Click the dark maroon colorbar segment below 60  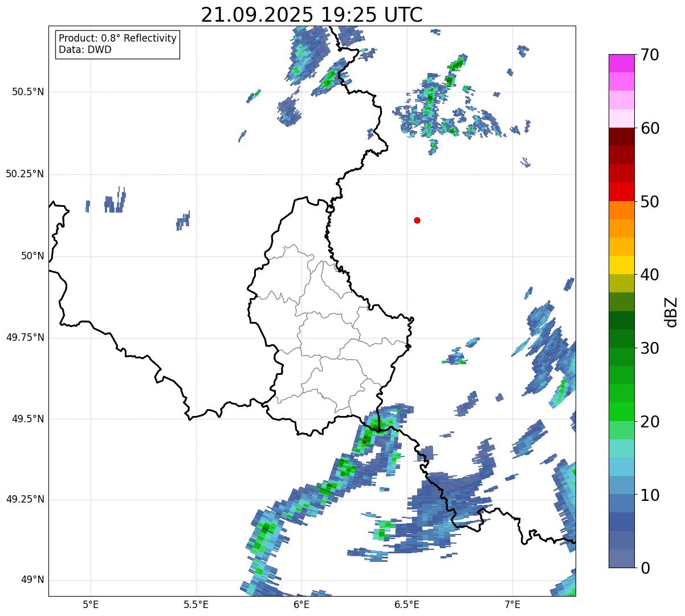click(x=622, y=137)
